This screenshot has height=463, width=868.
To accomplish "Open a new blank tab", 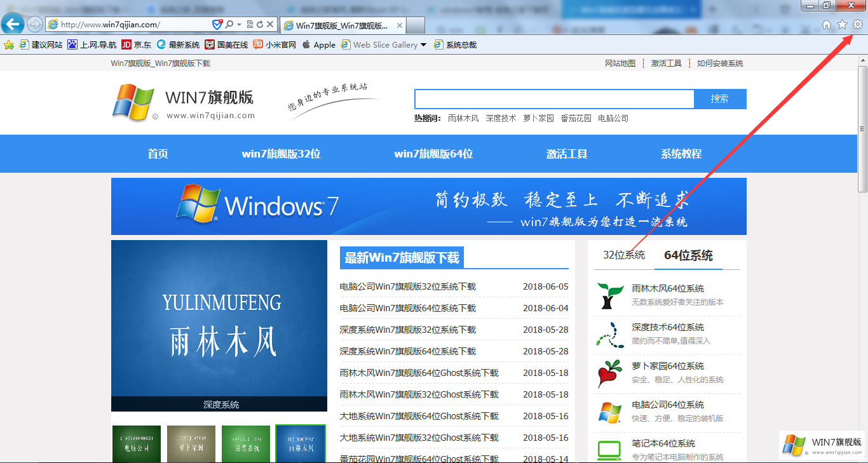I will tap(416, 25).
